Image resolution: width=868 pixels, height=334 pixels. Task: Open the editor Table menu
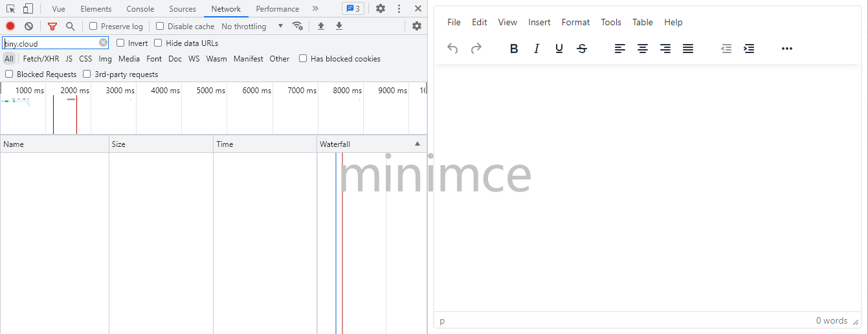[643, 22]
